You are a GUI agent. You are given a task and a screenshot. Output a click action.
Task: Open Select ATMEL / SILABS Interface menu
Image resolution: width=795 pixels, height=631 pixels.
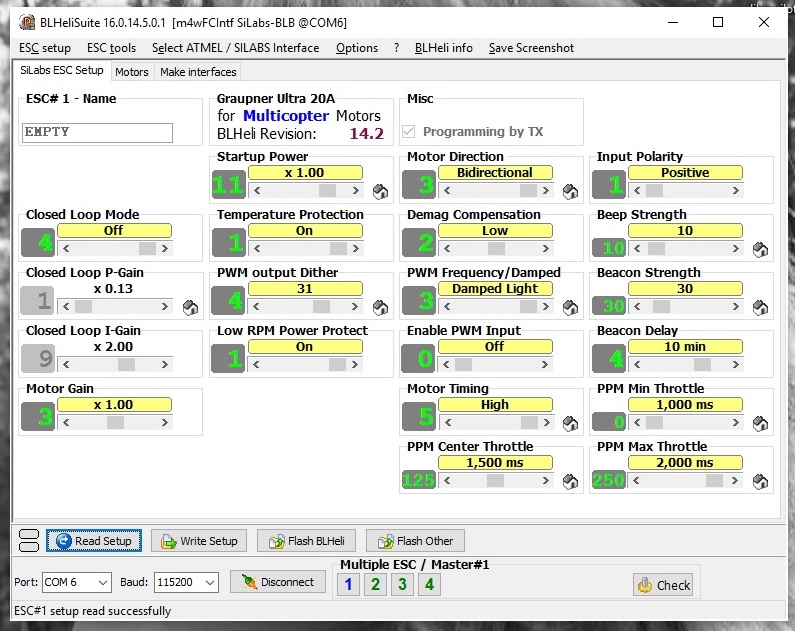[235, 48]
